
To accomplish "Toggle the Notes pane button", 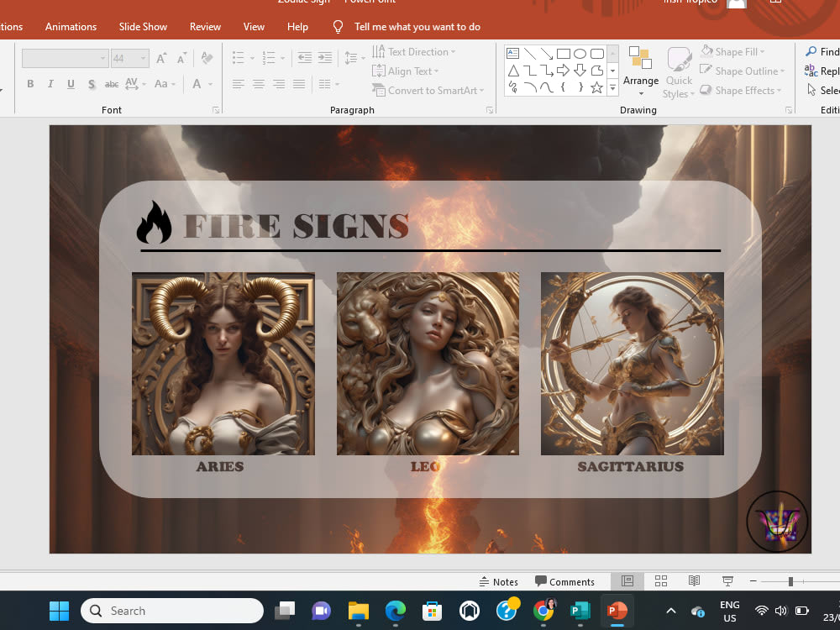I will tap(498, 582).
